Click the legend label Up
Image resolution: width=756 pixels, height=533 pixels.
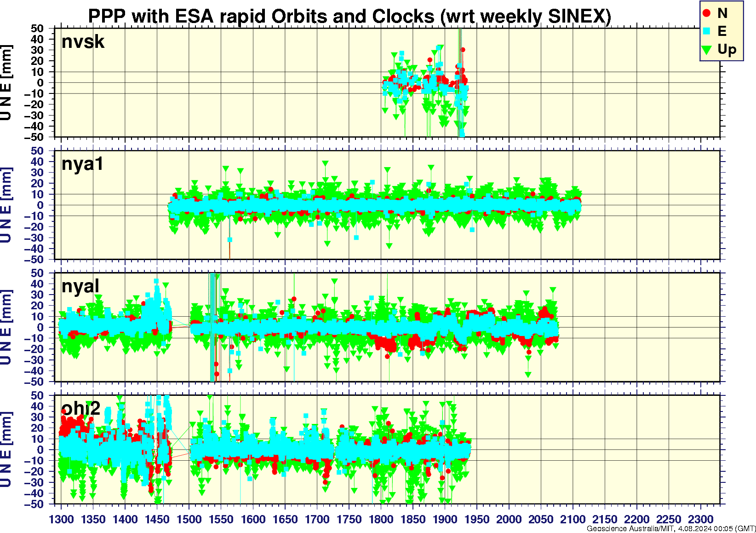coord(727,49)
